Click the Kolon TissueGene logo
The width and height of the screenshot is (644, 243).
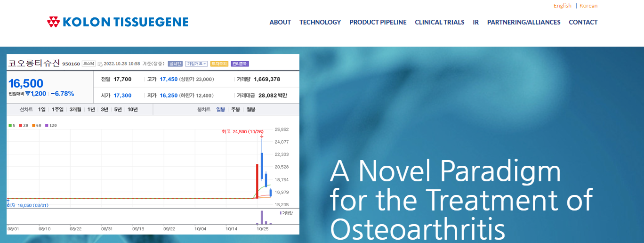(x=118, y=22)
